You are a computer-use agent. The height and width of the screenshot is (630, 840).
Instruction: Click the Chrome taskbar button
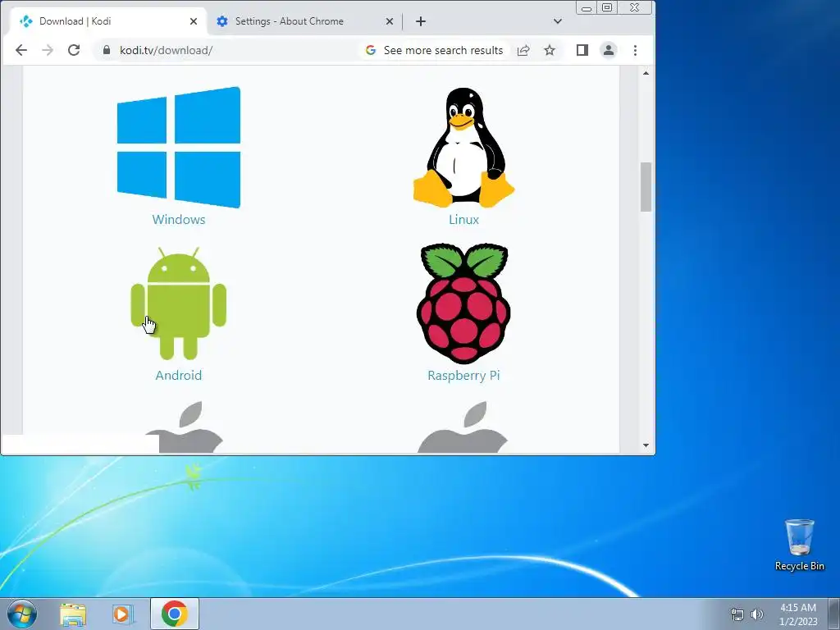(174, 614)
